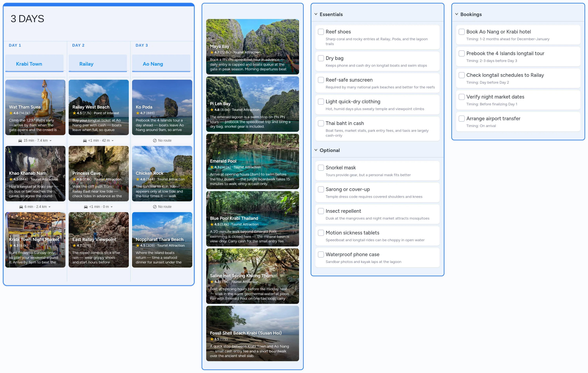Image resolution: width=588 pixels, height=373 pixels.
Task: Open the Ko Poda card
Action: pyautogui.click(x=162, y=107)
